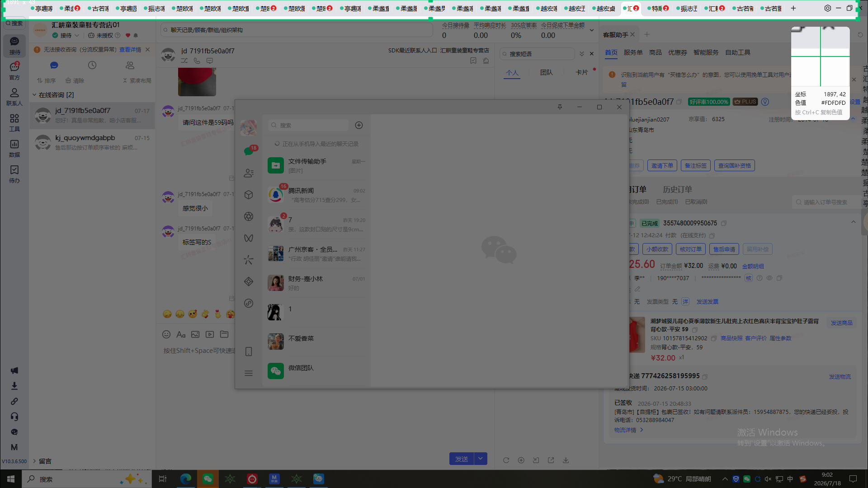Click the video icon in message toolbar
The height and width of the screenshot is (488, 868).
click(x=210, y=334)
